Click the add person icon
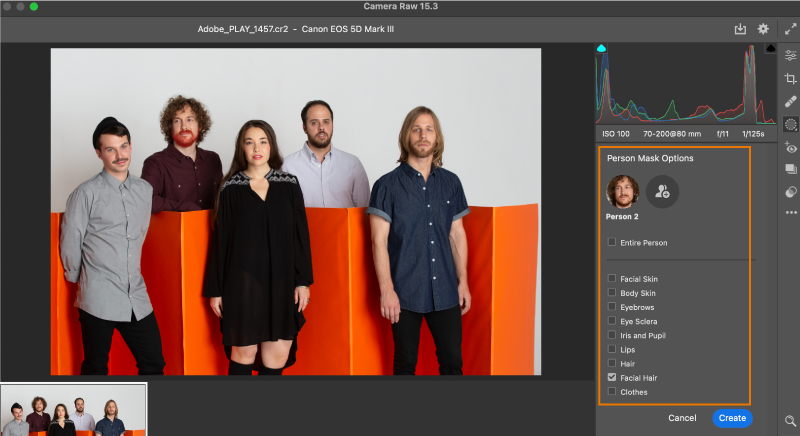Image resolution: width=800 pixels, height=436 pixels. coord(662,192)
